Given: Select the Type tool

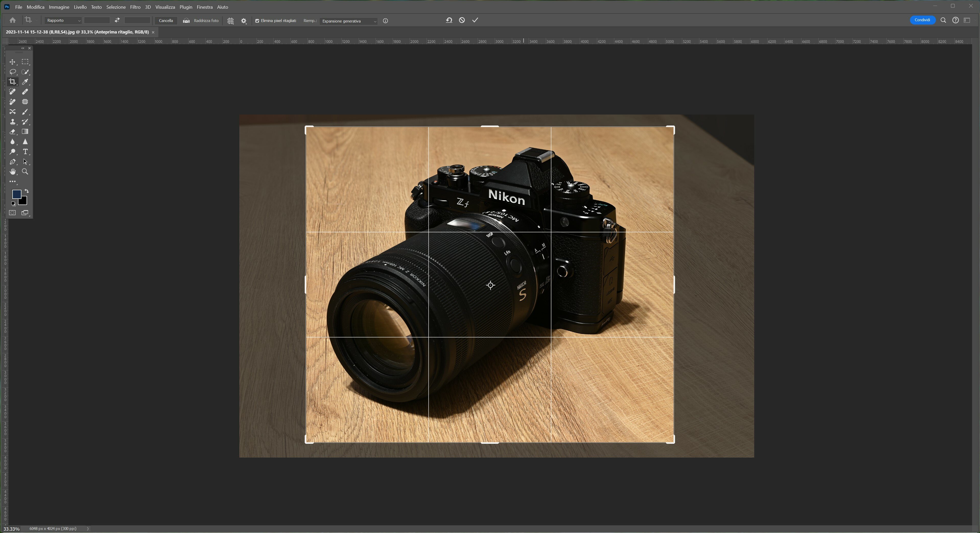Looking at the screenshot, I should [25, 152].
